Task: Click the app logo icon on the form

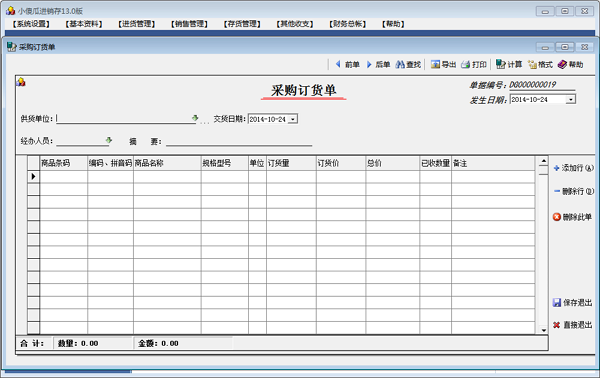Action: [x=21, y=82]
